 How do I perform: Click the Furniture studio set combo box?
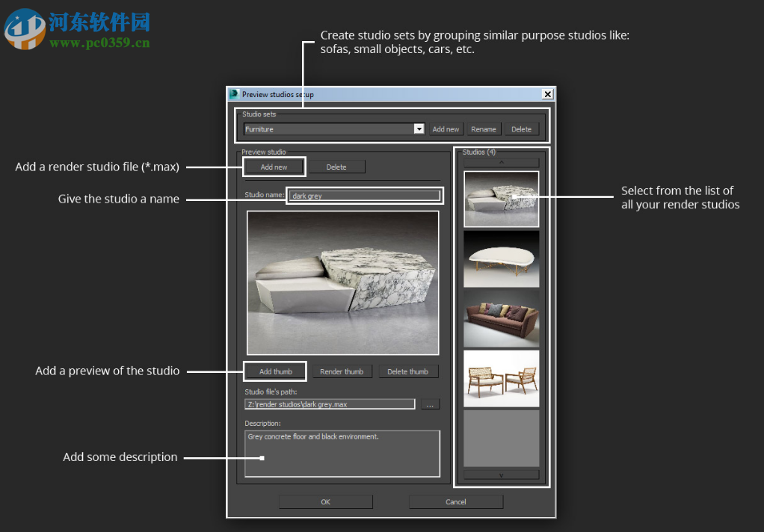[x=333, y=129]
